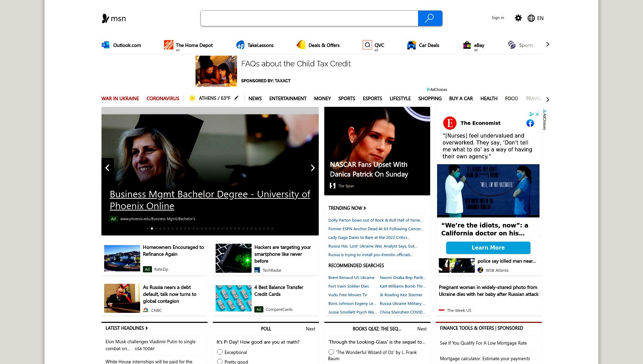
Task: Click Next in the Poll card
Action: click(x=310, y=329)
